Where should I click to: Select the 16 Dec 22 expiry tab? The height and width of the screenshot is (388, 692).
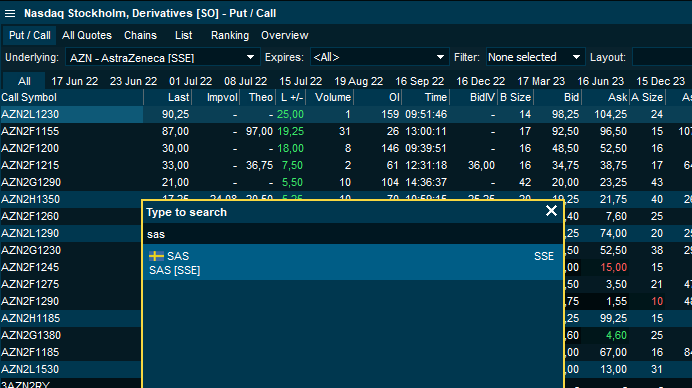(480, 81)
